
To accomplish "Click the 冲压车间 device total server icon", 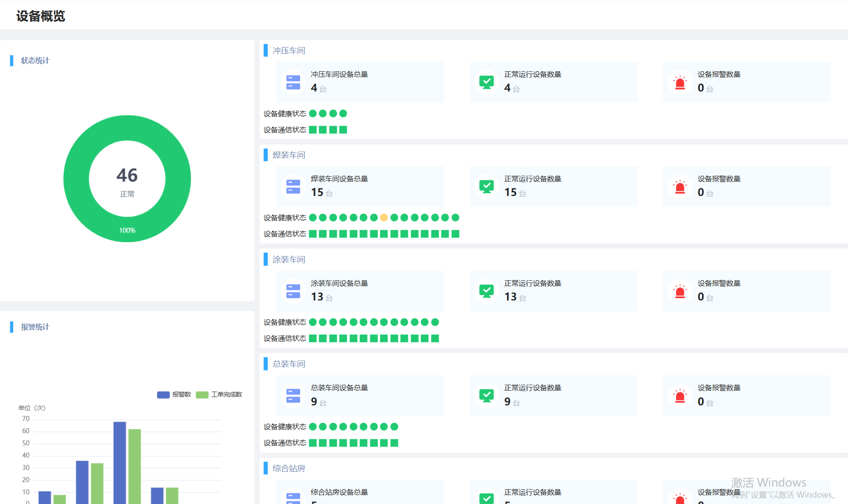I will click(293, 82).
